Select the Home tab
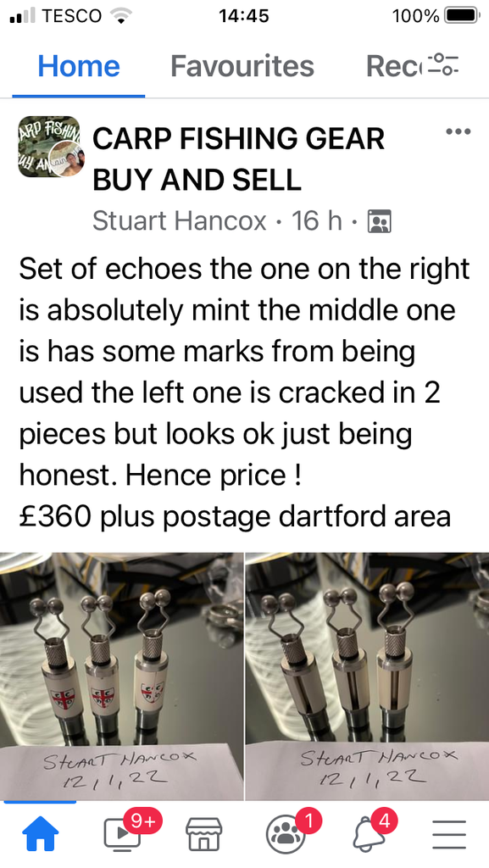The image size is (489, 868). coord(79,66)
